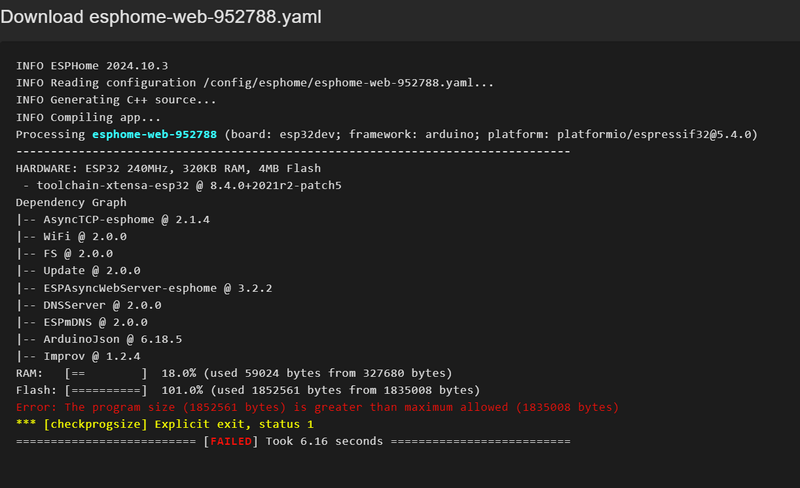Click the Download esphome-web-952788.yaml dialog title

(x=161, y=19)
